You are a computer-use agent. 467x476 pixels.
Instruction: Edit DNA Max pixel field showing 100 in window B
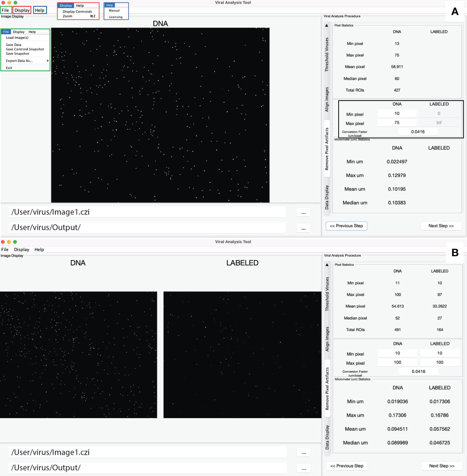point(398,362)
